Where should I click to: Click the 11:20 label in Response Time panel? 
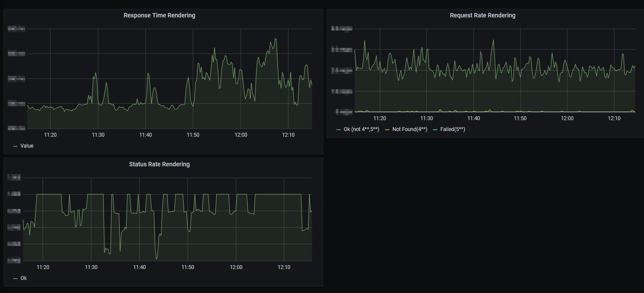point(50,135)
